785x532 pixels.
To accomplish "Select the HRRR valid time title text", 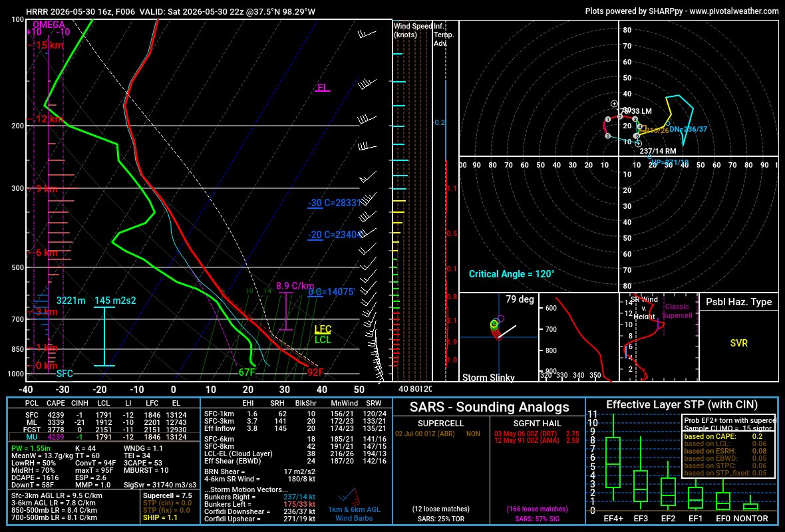I will point(171,11).
